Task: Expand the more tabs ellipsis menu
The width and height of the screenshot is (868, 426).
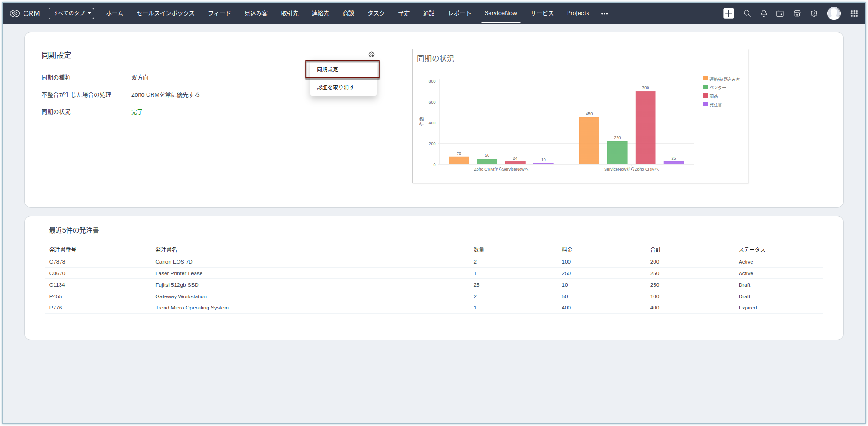Action: tap(605, 13)
